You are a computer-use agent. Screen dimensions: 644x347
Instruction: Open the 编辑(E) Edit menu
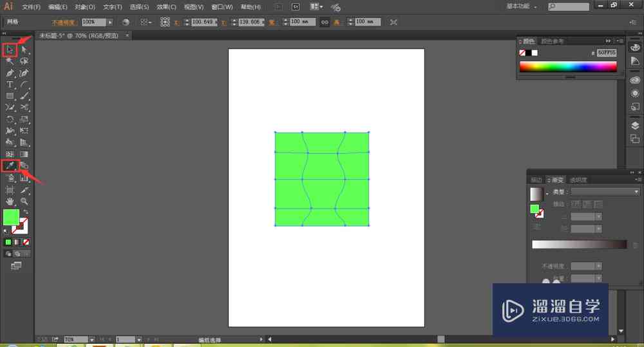click(57, 7)
